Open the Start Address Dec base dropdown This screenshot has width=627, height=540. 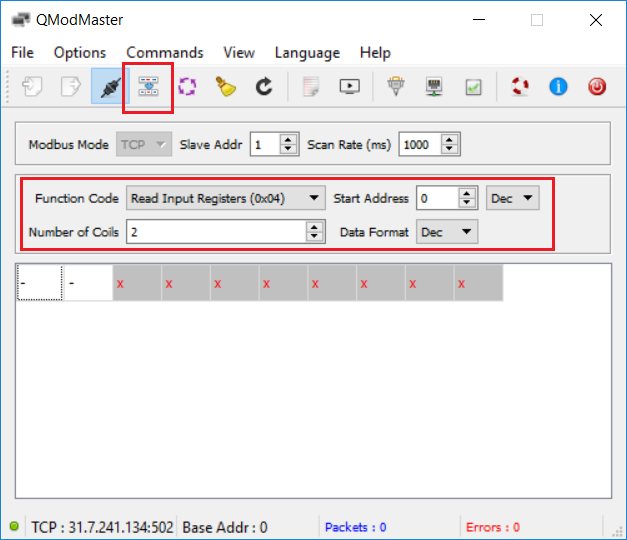pos(513,198)
